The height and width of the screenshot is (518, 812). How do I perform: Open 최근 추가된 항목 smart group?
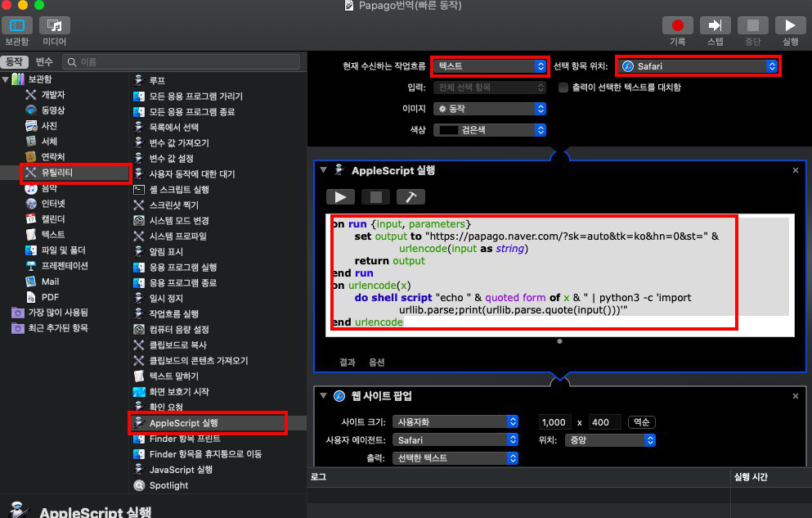(x=58, y=328)
